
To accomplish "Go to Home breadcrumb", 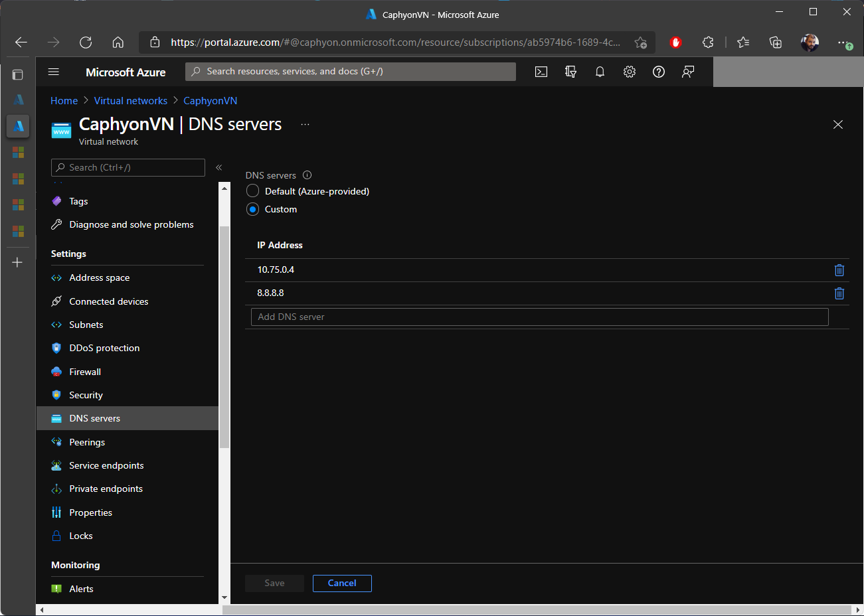I will 64,101.
